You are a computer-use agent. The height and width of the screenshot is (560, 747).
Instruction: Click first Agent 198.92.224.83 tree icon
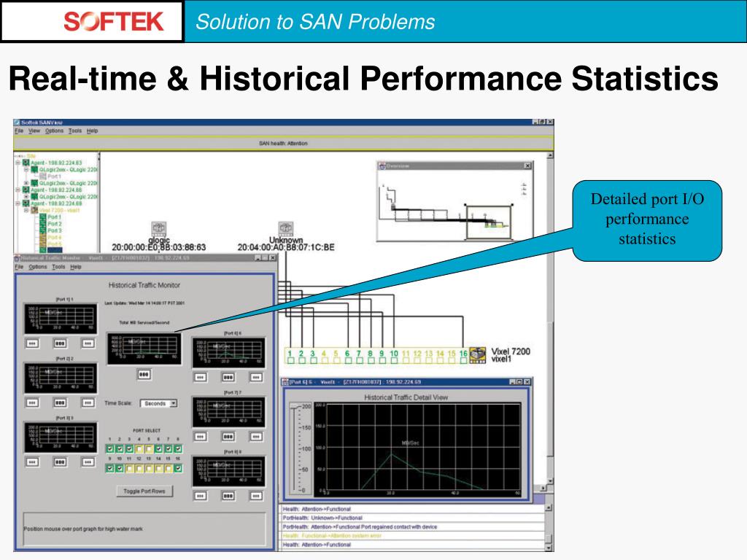(x=26, y=163)
